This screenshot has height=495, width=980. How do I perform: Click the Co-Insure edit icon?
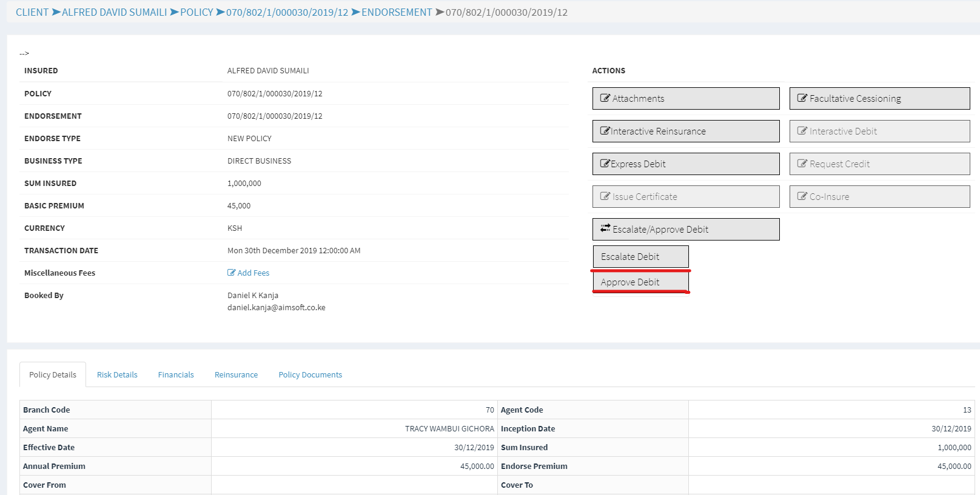point(802,196)
